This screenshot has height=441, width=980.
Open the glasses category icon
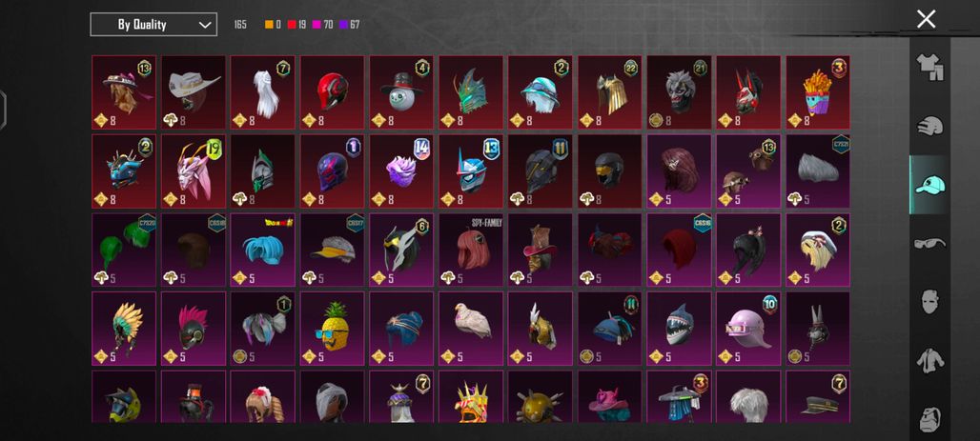click(929, 242)
